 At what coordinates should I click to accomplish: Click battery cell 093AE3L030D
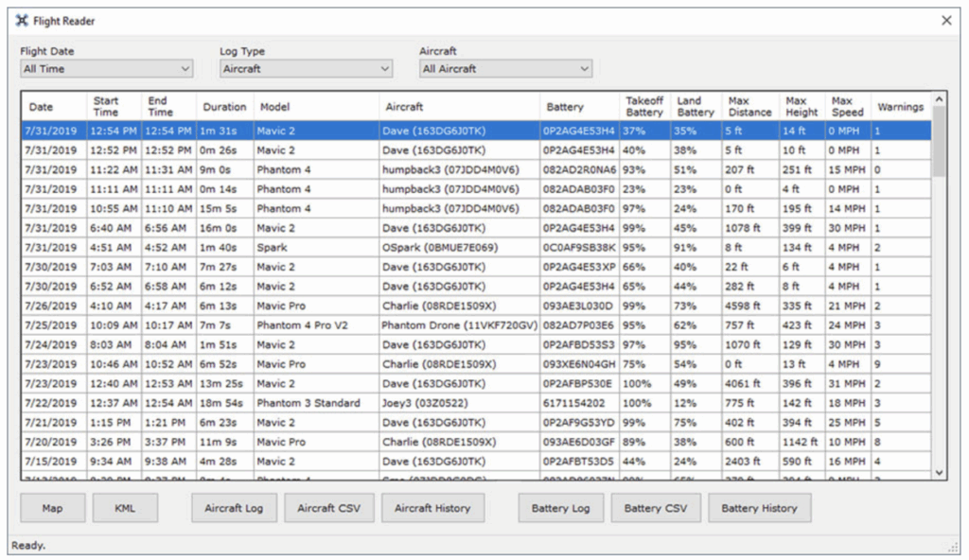coord(578,306)
